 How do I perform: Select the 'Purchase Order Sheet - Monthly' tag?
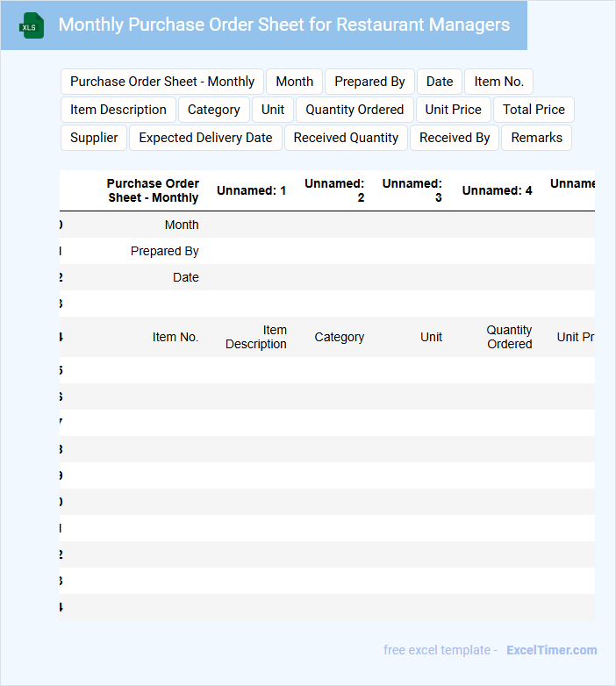click(162, 82)
